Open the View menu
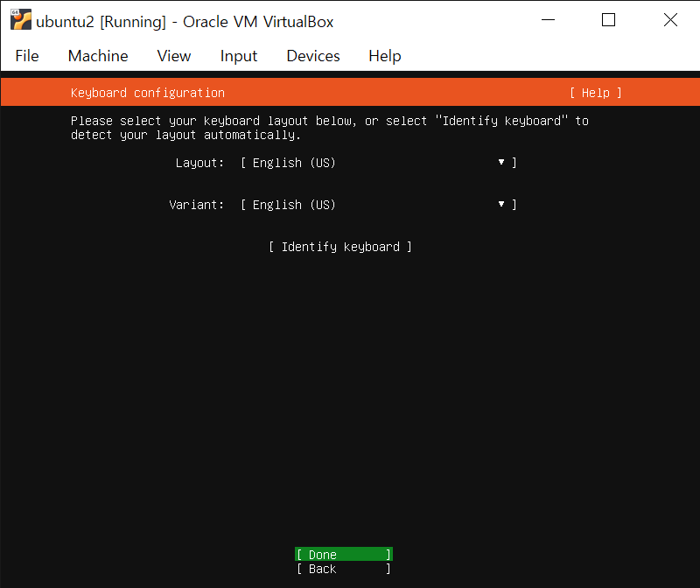The image size is (700, 588). 173,56
